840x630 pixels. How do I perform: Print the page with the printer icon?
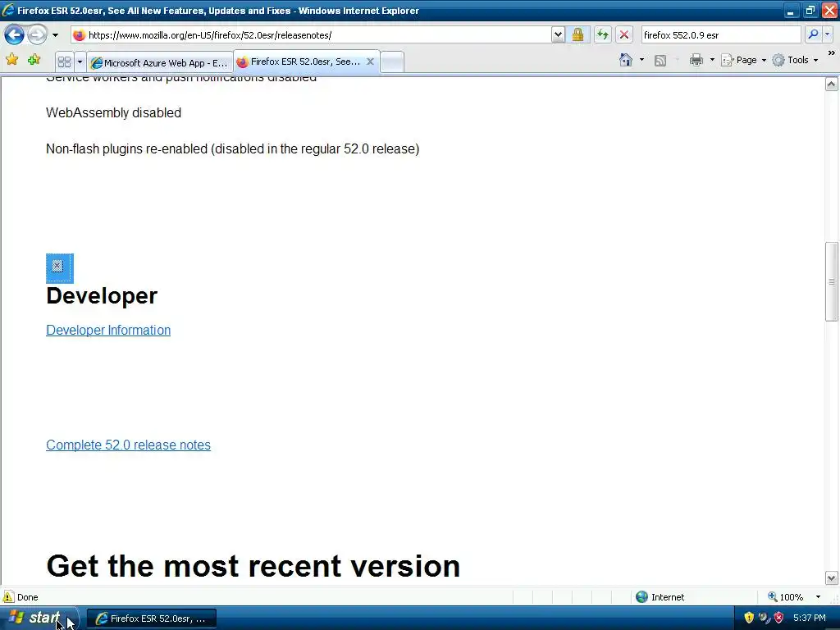pyautogui.click(x=696, y=59)
